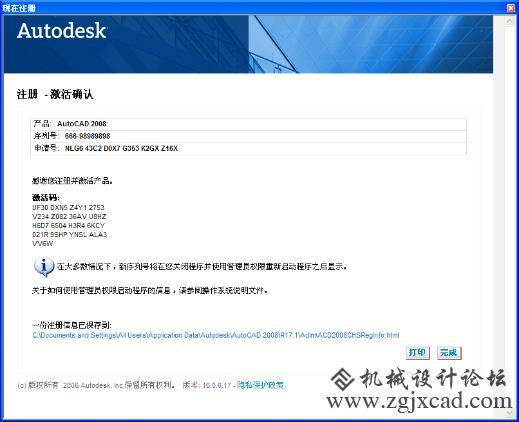Click the 完成 finish button
This screenshot has width=519, height=422.
449,353
